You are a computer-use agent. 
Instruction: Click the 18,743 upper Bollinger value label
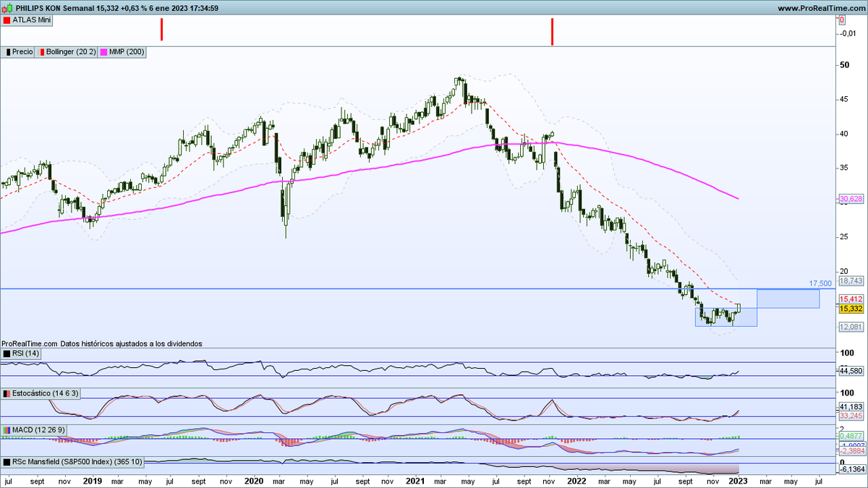(850, 280)
